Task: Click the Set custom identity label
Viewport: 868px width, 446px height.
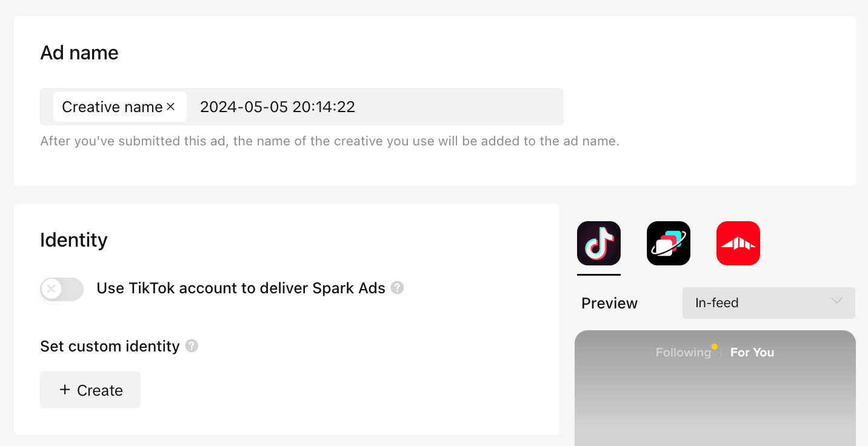Action: (110, 347)
